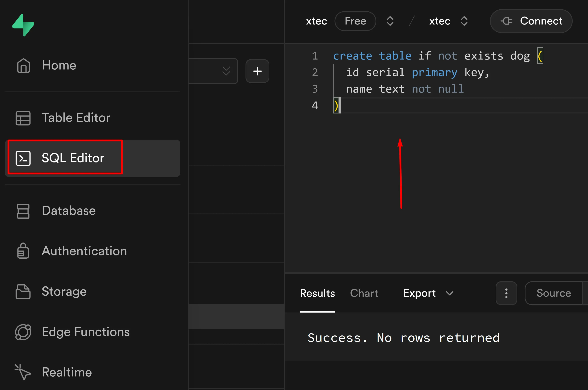Select SQL Editor in sidebar
Image resolution: width=588 pixels, height=390 pixels.
(73, 158)
